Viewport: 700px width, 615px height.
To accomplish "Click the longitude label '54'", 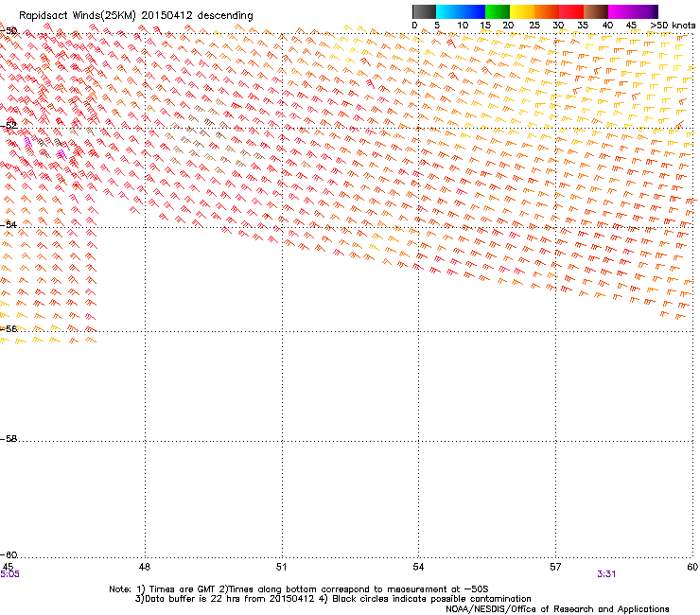I will pos(418,567).
